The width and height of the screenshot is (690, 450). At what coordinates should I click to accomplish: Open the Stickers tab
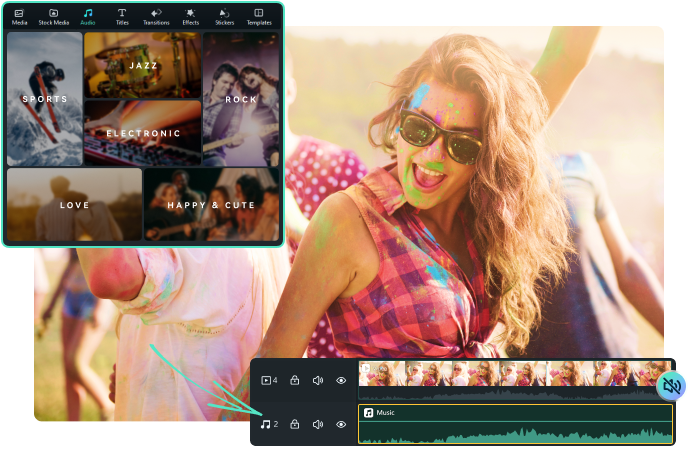(224, 17)
